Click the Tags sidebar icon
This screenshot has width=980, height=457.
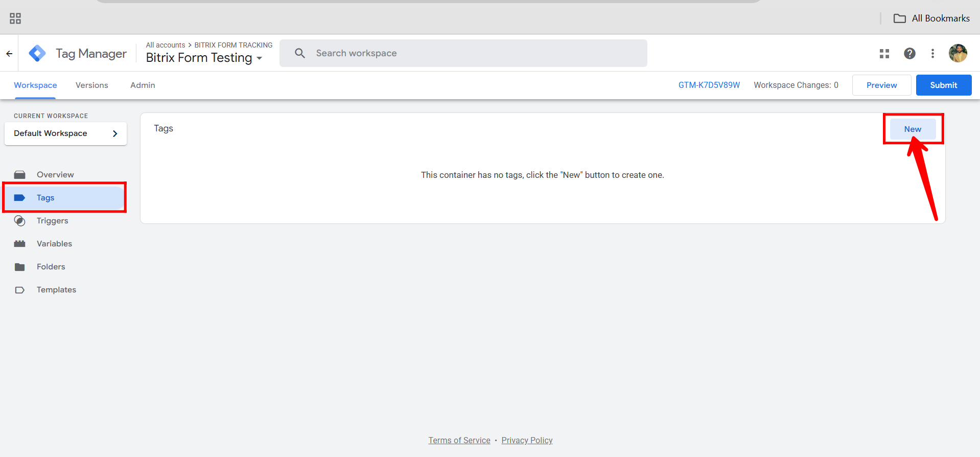point(19,198)
